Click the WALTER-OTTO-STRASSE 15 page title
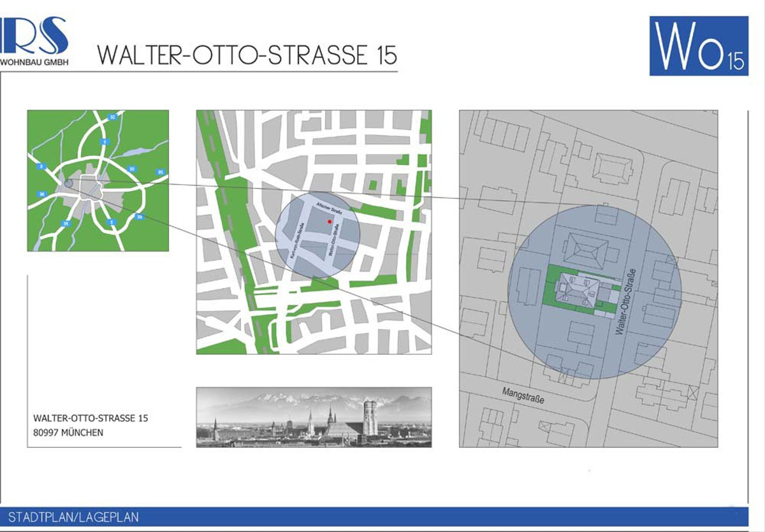 (x=247, y=55)
